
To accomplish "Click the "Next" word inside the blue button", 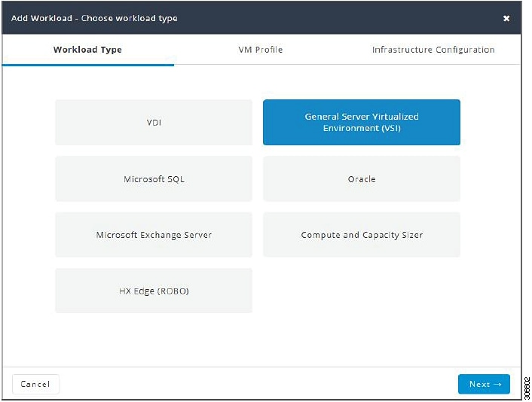I will pyautogui.click(x=479, y=385).
